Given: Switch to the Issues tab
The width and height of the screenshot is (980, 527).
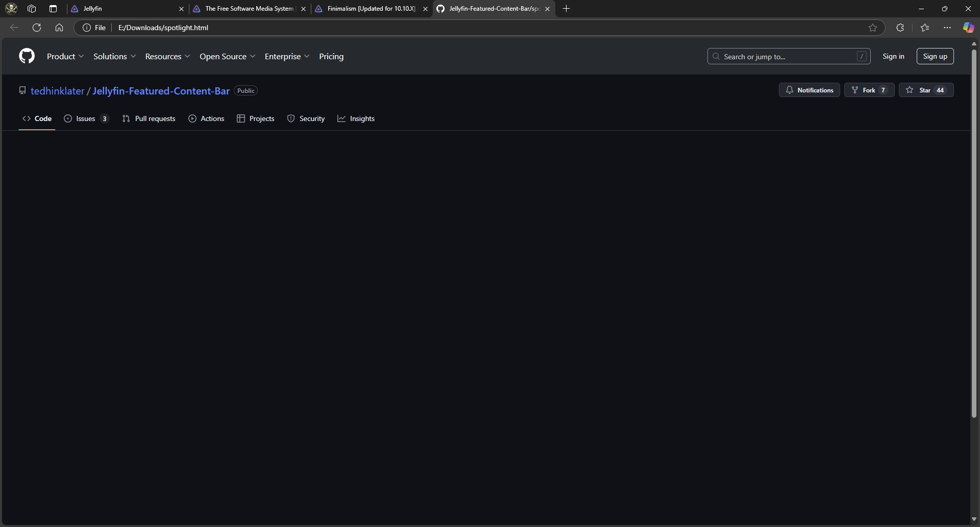Looking at the screenshot, I should (86, 118).
